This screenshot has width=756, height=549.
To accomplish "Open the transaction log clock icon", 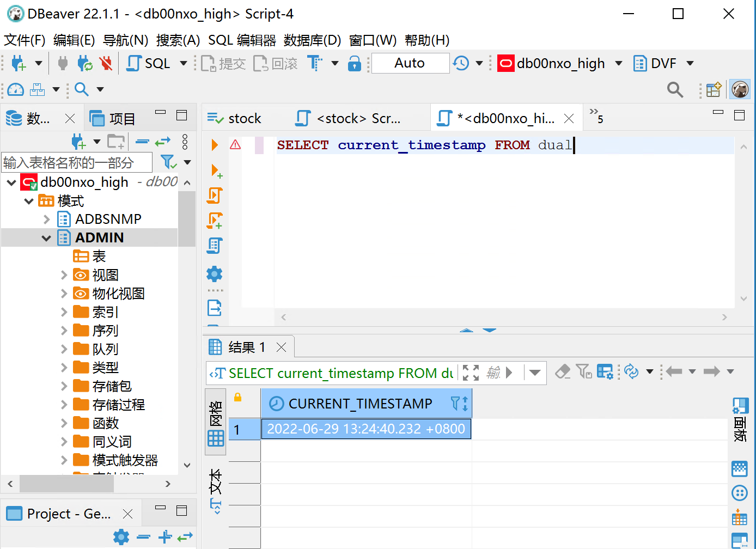I will pyautogui.click(x=461, y=64).
